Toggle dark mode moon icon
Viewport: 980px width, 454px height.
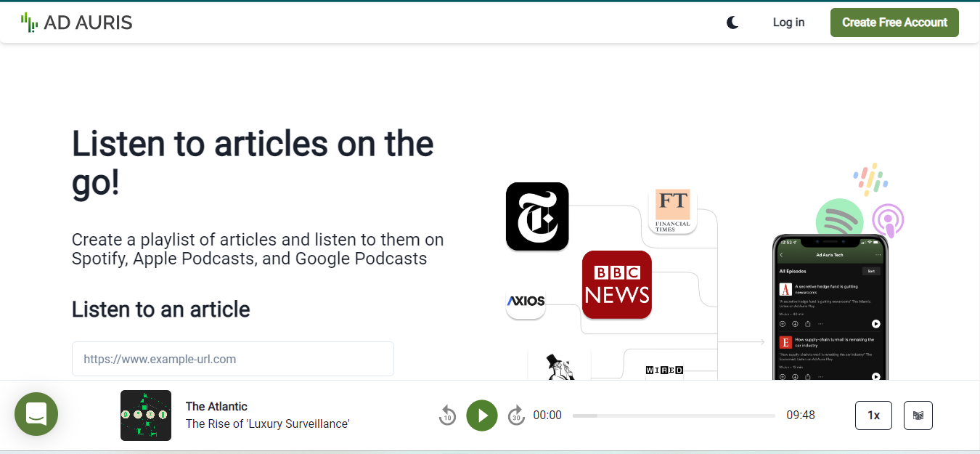(x=732, y=23)
